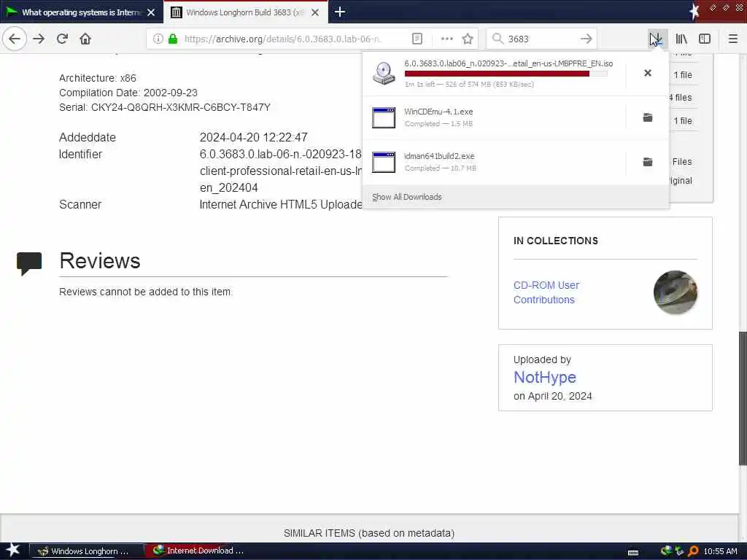The height and width of the screenshot is (560, 747).
Task: Toggle the downloads panel button
Action: pyautogui.click(x=657, y=39)
